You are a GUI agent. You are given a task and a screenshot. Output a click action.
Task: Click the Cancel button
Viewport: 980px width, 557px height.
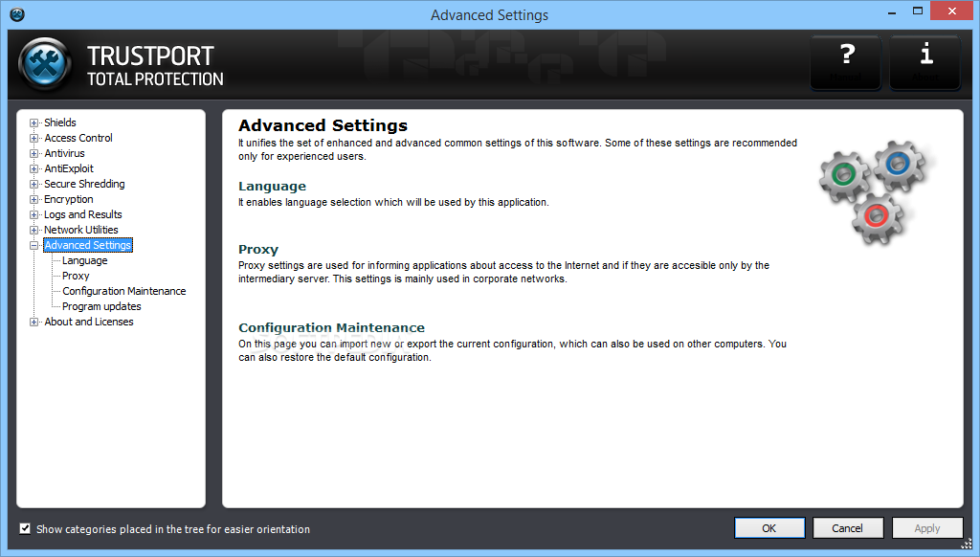click(848, 528)
